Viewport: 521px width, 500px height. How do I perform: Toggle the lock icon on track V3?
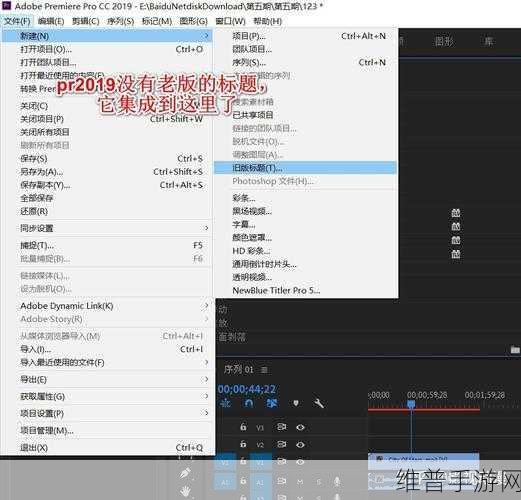pyautogui.click(x=243, y=427)
